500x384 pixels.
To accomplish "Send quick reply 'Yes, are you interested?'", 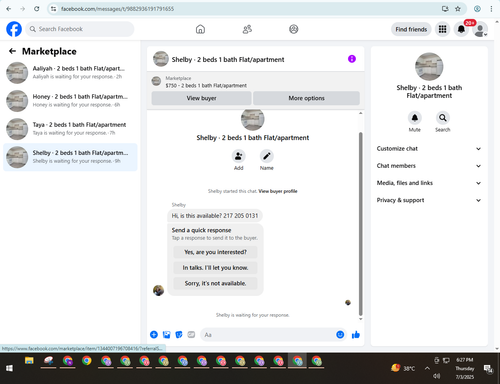I will [215, 252].
